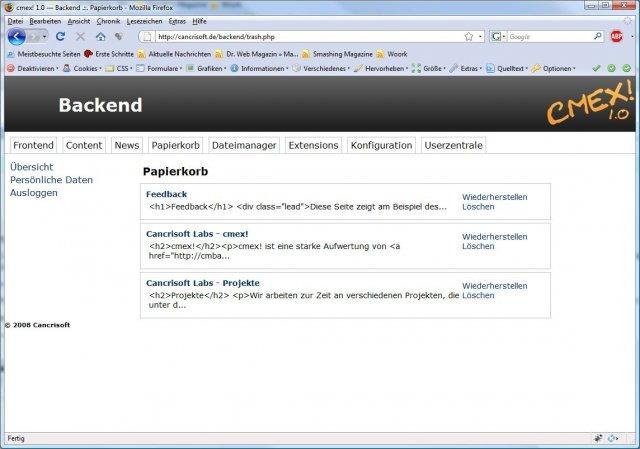Switch to the Content tab
Screen dimensions: 640x449
tap(84, 145)
